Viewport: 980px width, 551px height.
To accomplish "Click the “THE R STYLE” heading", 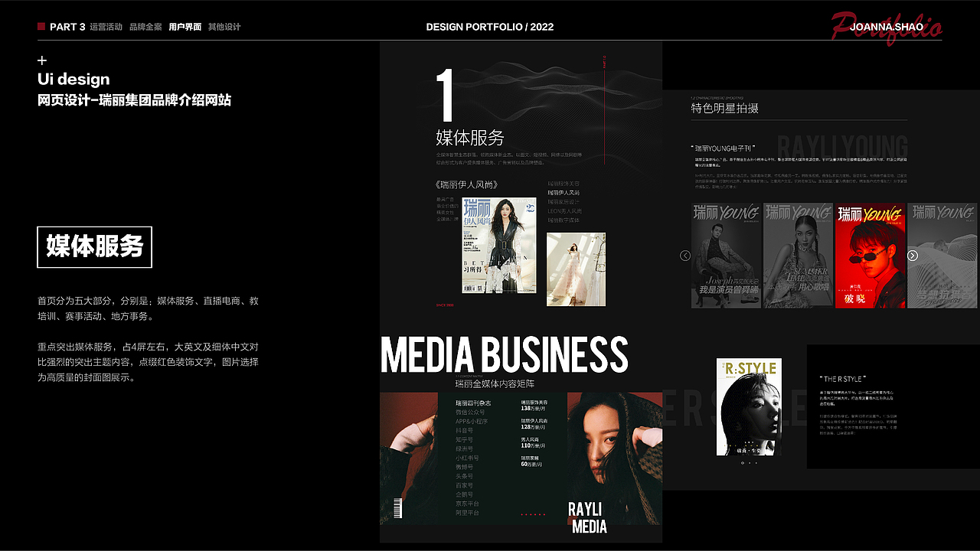I will 843,379.
